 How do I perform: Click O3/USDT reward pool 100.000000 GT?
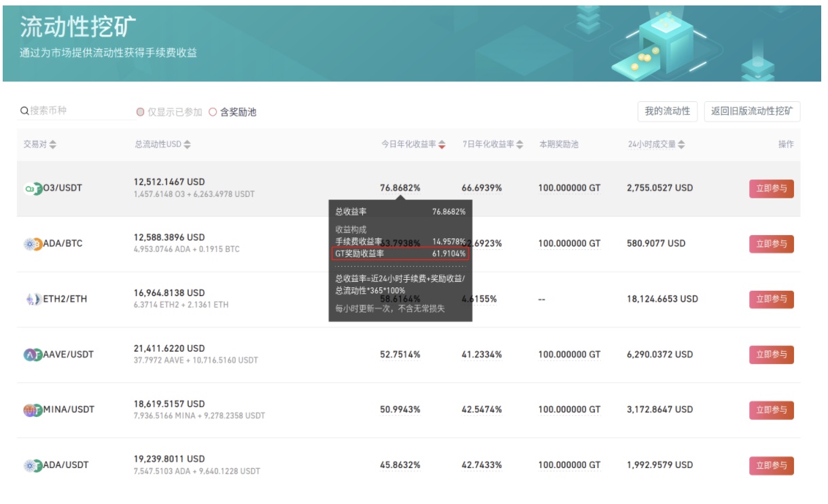pyautogui.click(x=570, y=188)
